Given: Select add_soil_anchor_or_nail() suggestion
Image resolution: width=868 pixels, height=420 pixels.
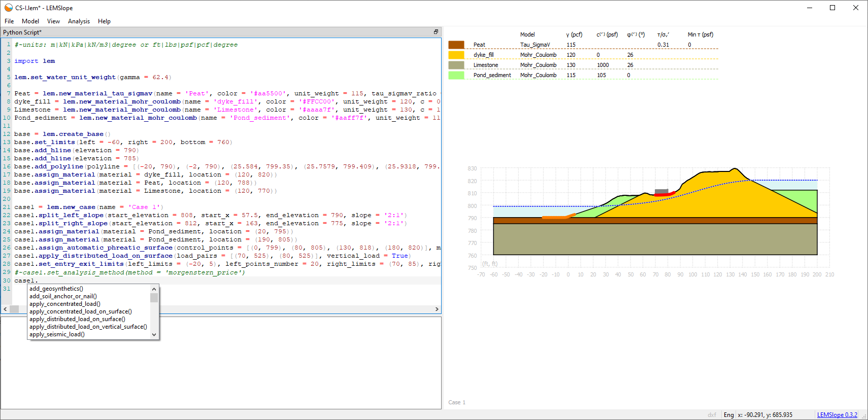Looking at the screenshot, I should click(x=63, y=296).
